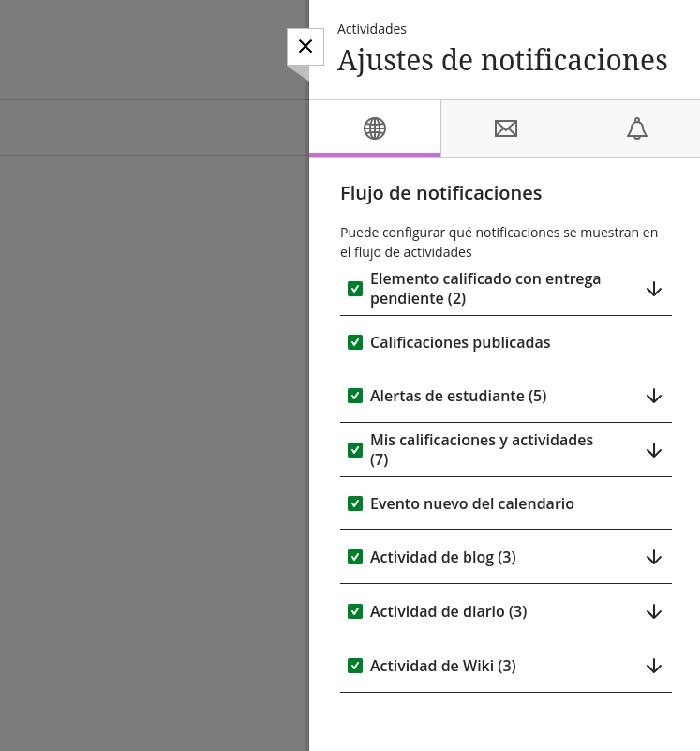Screen dimensions: 700x751
Task: Click the Puede configurar qué notificaciones description
Action: pos(499,242)
